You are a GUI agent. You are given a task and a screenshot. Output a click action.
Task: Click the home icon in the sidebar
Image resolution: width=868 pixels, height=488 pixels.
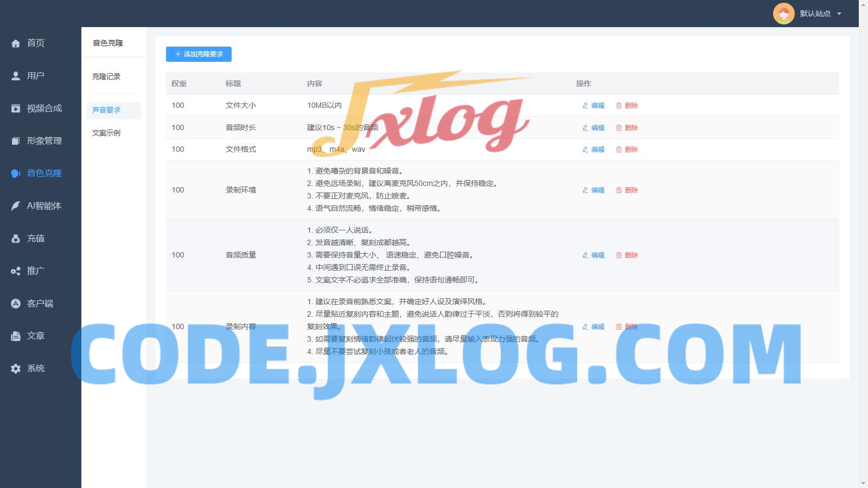coord(16,43)
